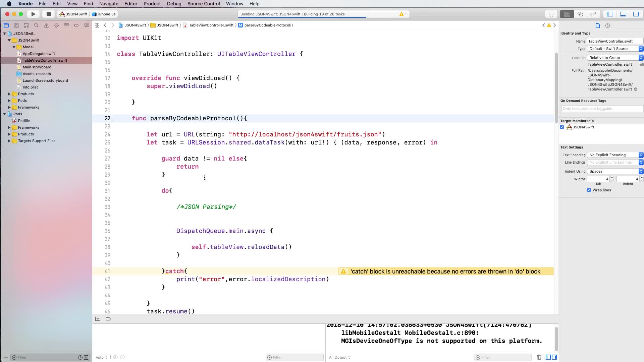
Task: Open the Xcode application menu
Action: coord(25,4)
